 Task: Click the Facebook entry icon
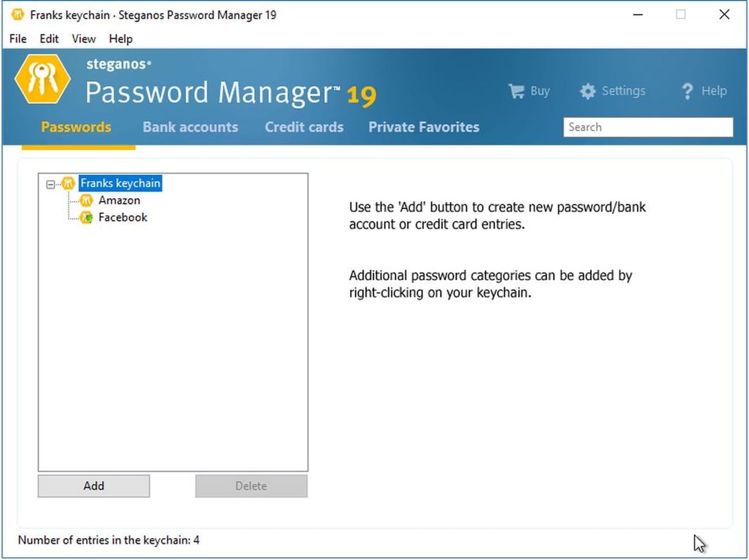pos(86,218)
